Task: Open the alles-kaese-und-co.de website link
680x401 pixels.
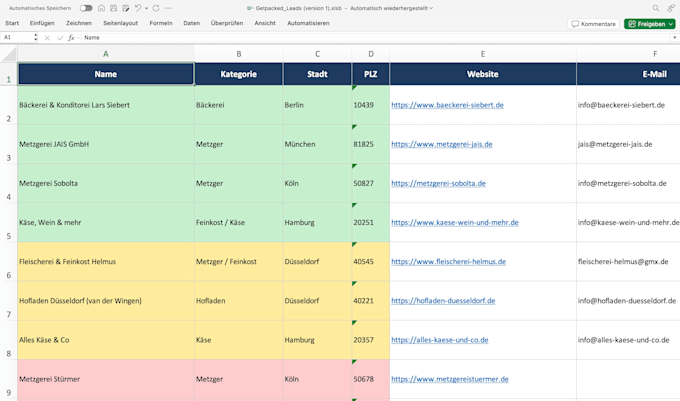Action: click(440, 340)
